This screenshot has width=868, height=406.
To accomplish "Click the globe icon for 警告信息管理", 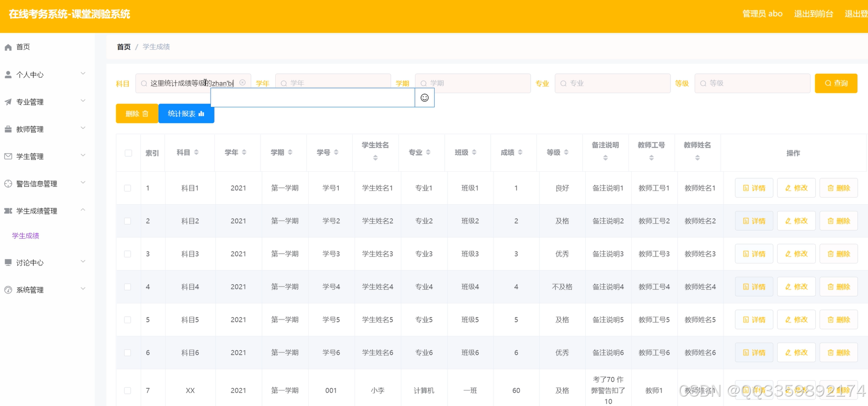I will (x=8, y=183).
